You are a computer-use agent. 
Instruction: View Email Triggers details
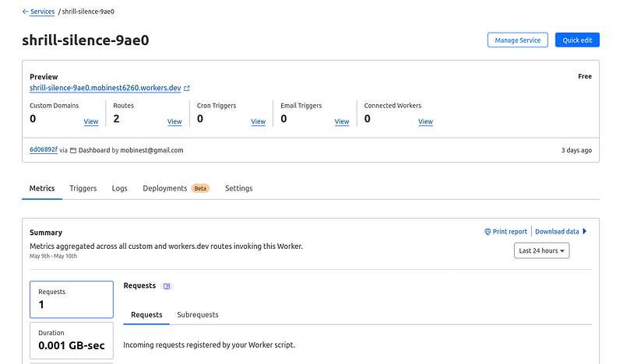(342, 121)
